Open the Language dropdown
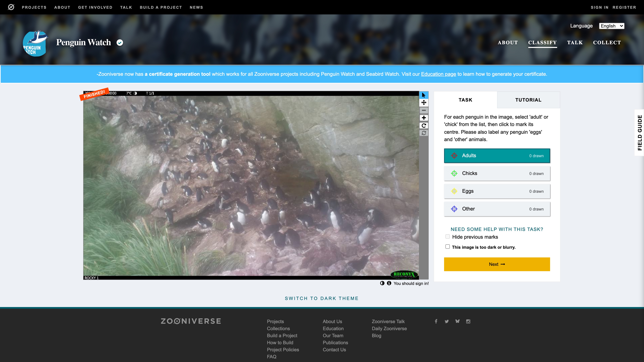 click(611, 26)
